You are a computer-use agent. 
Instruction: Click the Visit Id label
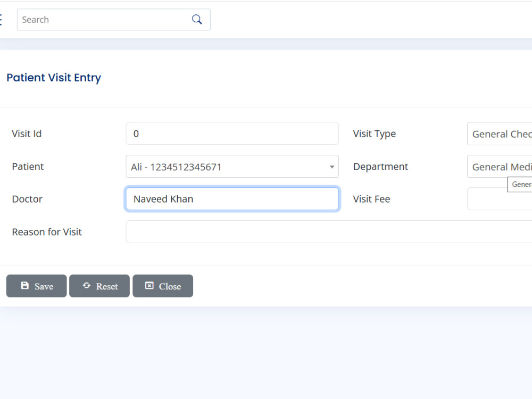pos(27,134)
